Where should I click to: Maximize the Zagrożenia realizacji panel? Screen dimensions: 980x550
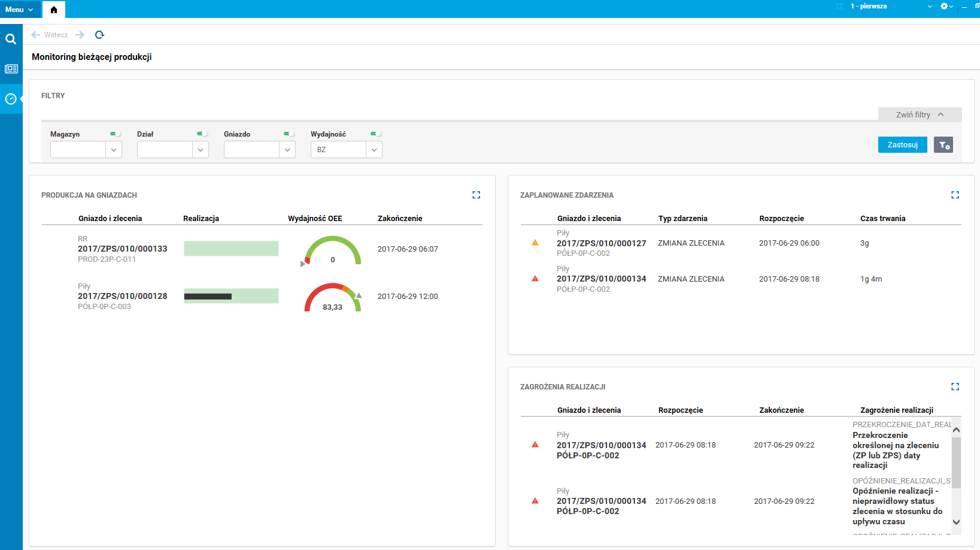click(955, 386)
